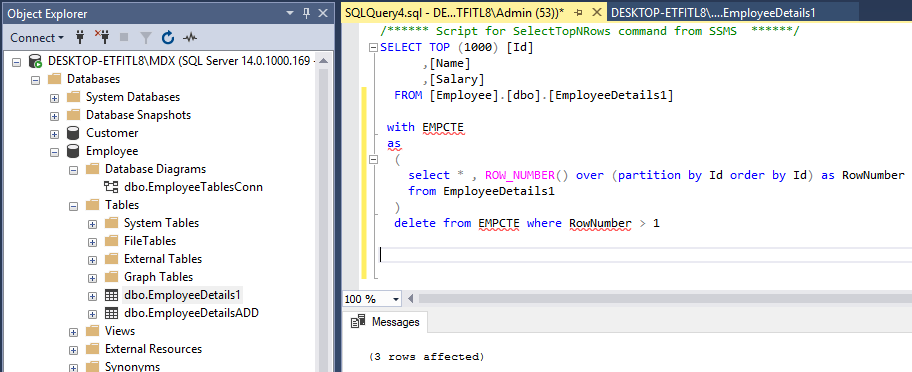
Task: Expand the External Tables node
Action: (x=92, y=259)
